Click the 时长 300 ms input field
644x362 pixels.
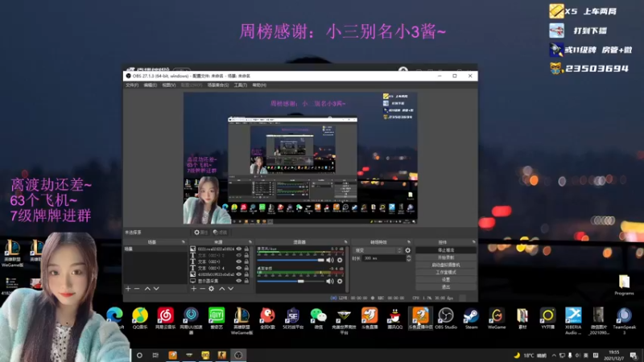[x=383, y=258]
